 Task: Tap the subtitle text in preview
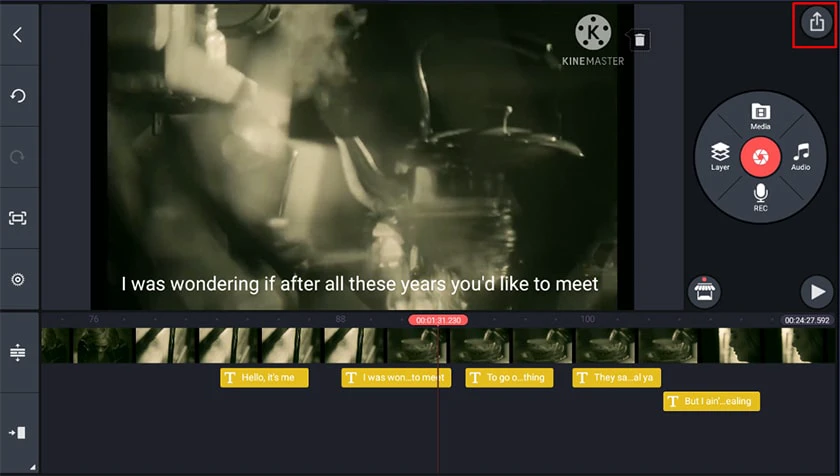pyautogui.click(x=359, y=284)
